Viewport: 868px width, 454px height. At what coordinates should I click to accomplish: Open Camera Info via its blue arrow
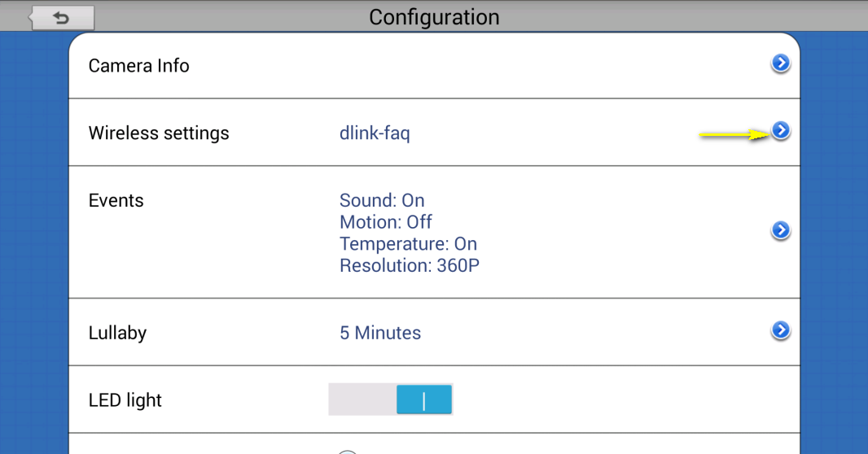(780, 63)
